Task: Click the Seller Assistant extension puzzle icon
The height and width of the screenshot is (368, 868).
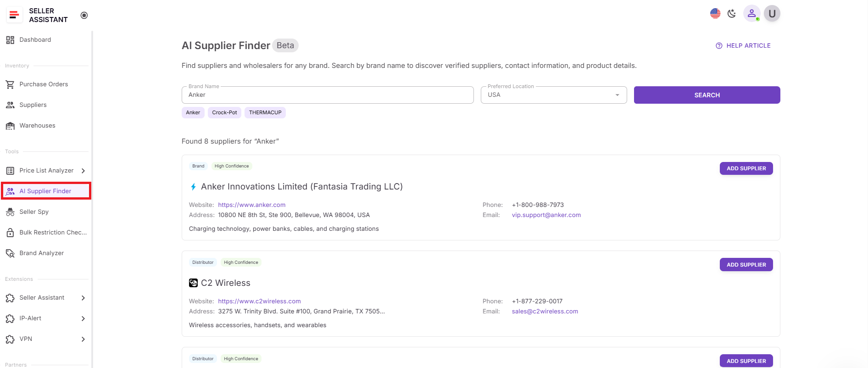Action: coord(10,298)
